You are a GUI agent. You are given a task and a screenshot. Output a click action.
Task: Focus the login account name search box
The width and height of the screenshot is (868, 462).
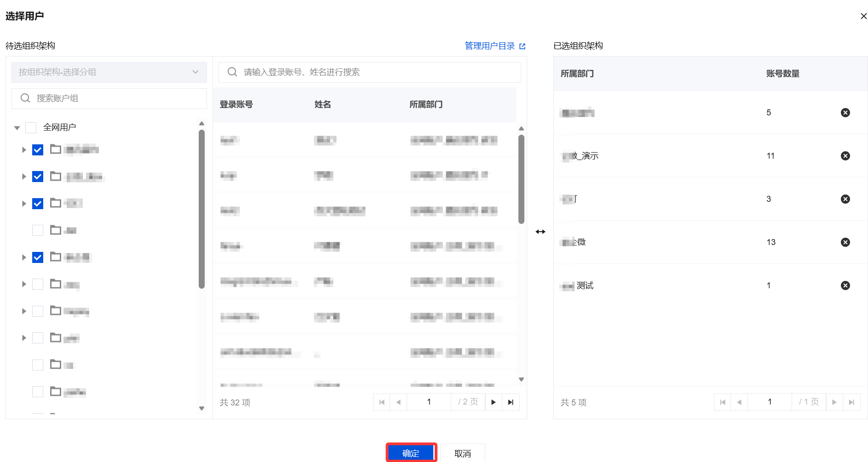369,72
